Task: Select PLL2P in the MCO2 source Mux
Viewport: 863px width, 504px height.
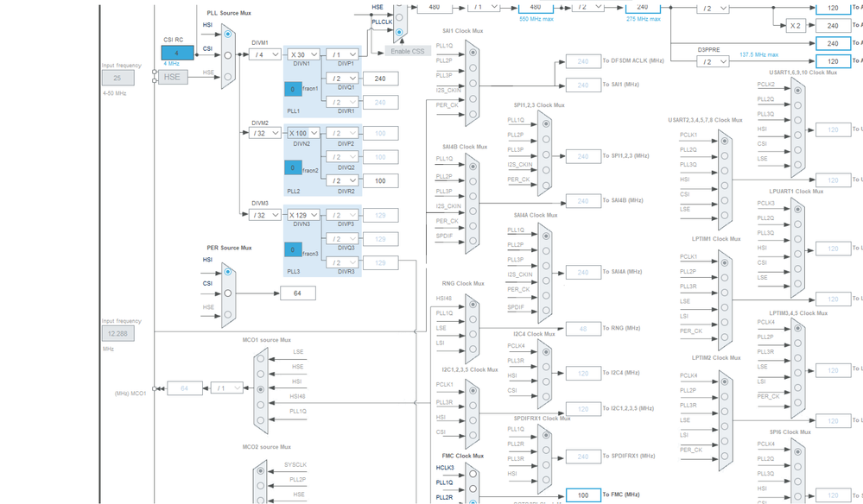Action: pyautogui.click(x=261, y=485)
